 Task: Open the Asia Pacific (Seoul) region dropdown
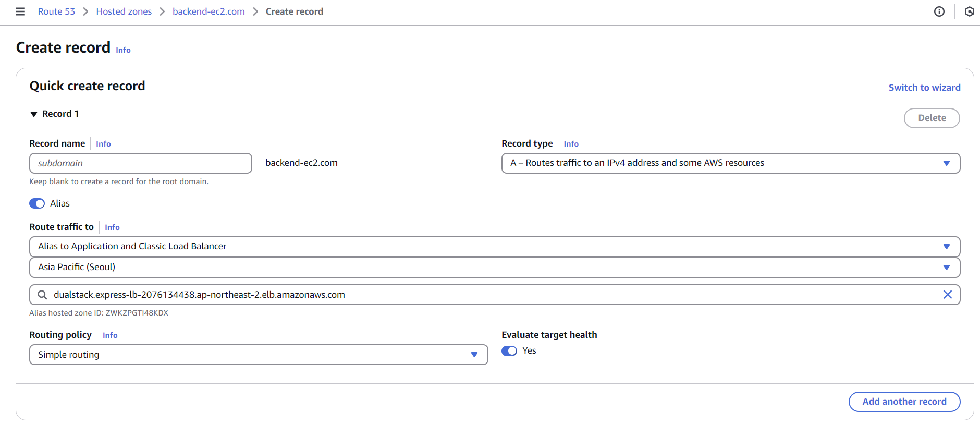(x=494, y=268)
